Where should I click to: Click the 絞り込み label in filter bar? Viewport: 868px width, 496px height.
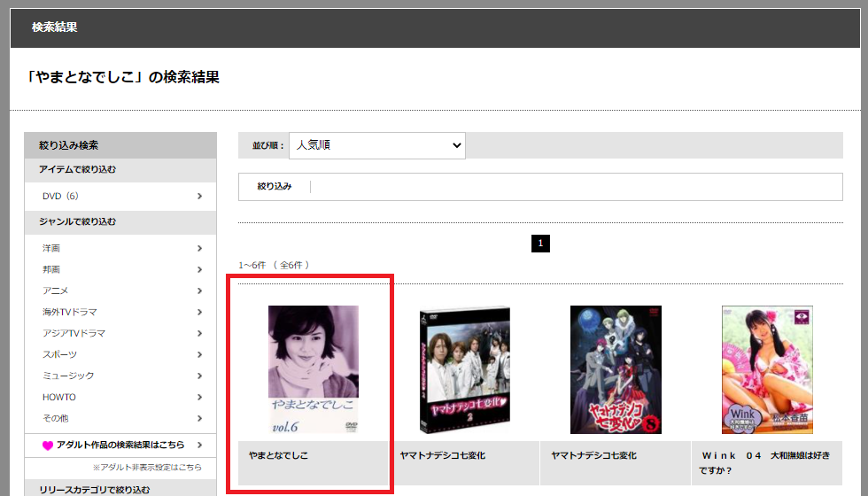pos(275,187)
